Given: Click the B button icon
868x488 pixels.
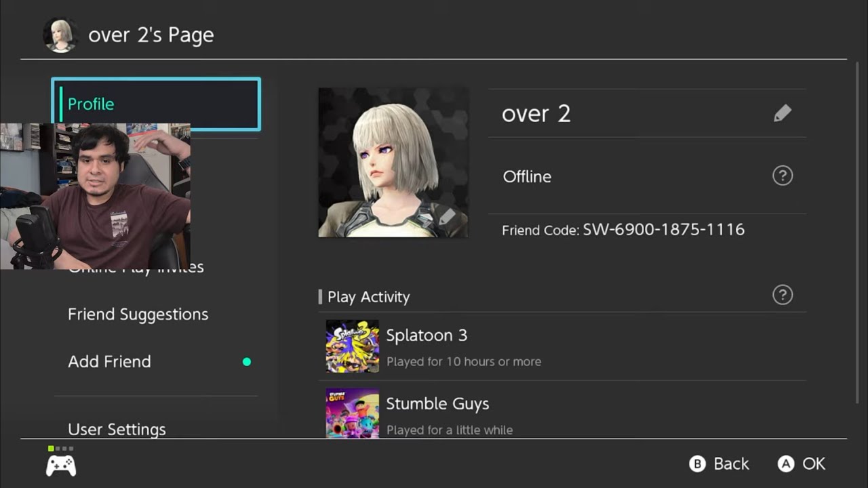Looking at the screenshot, I should coord(697,464).
